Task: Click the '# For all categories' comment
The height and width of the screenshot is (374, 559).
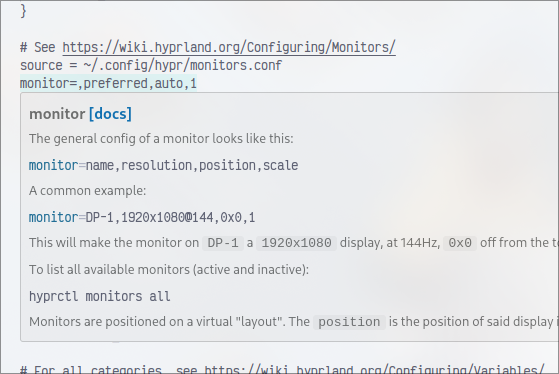Action: (91, 369)
